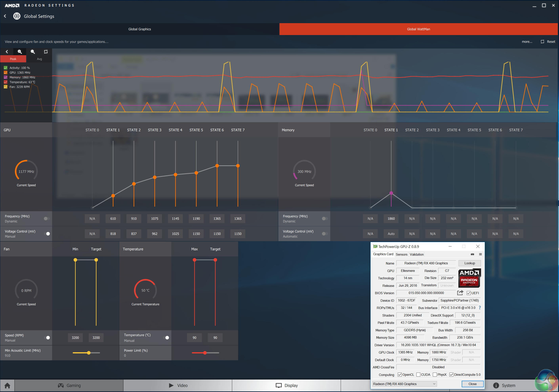Expand the more... options link
This screenshot has height=392, width=559.
point(527,42)
